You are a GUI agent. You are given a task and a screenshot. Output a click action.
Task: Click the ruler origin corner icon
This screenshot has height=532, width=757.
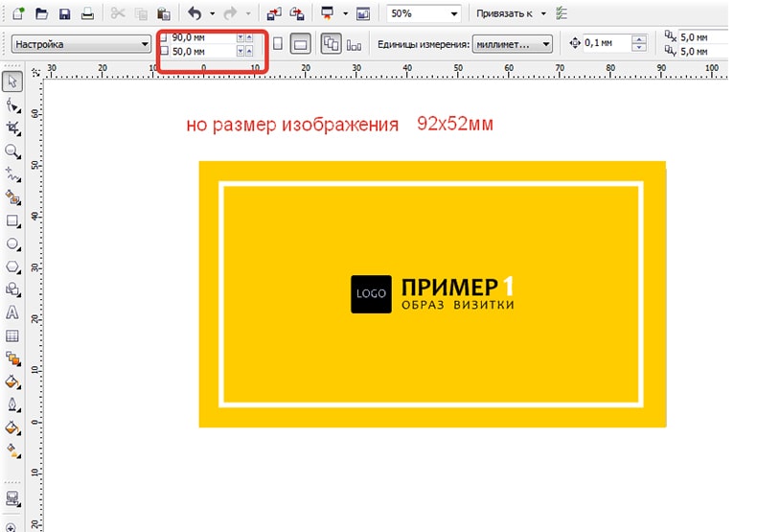35,73
